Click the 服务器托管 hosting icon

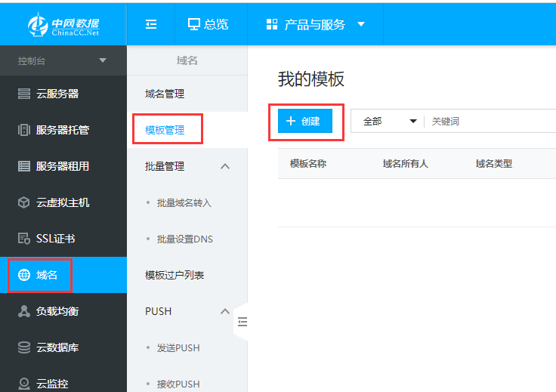(x=24, y=130)
